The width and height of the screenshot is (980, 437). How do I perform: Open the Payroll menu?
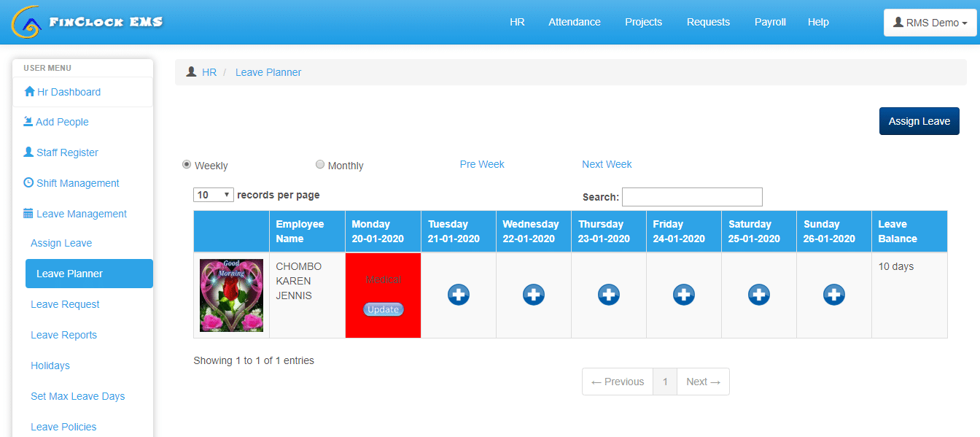click(x=770, y=22)
